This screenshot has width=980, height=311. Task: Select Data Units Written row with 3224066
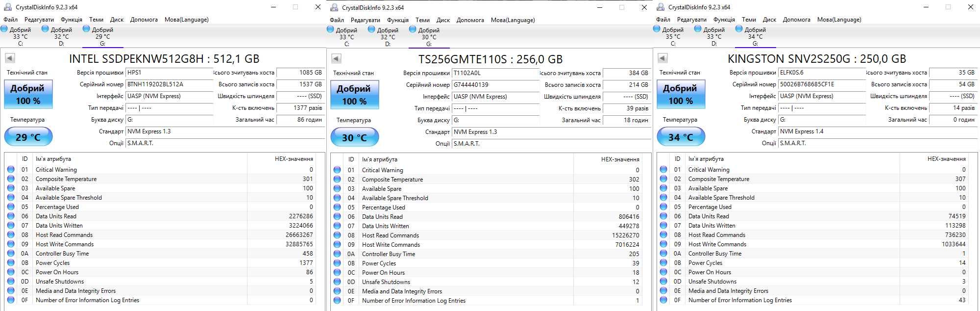pyautogui.click(x=160, y=225)
